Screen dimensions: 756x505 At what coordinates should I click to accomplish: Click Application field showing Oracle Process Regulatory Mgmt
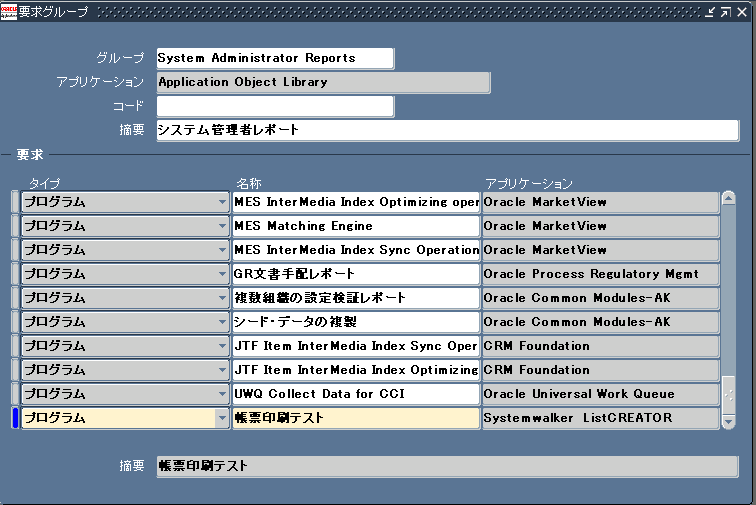point(600,274)
